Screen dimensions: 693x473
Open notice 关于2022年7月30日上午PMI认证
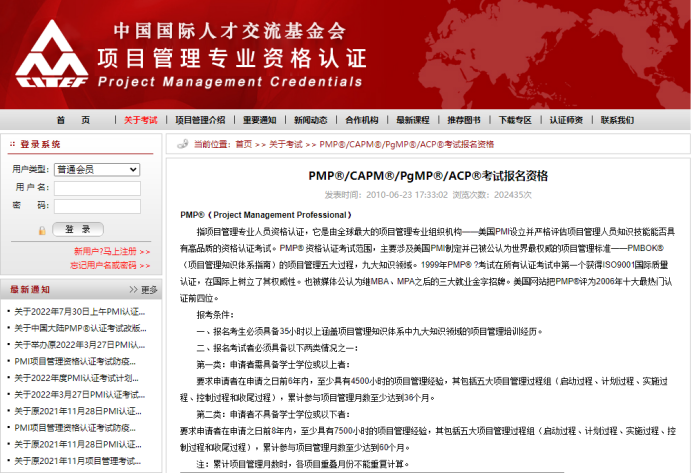click(80, 312)
